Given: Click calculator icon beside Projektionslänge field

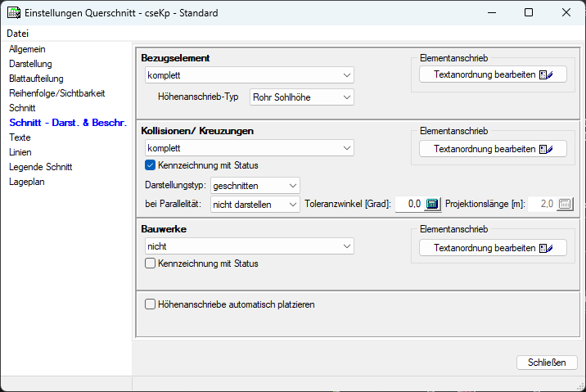Looking at the screenshot, I should point(565,204).
